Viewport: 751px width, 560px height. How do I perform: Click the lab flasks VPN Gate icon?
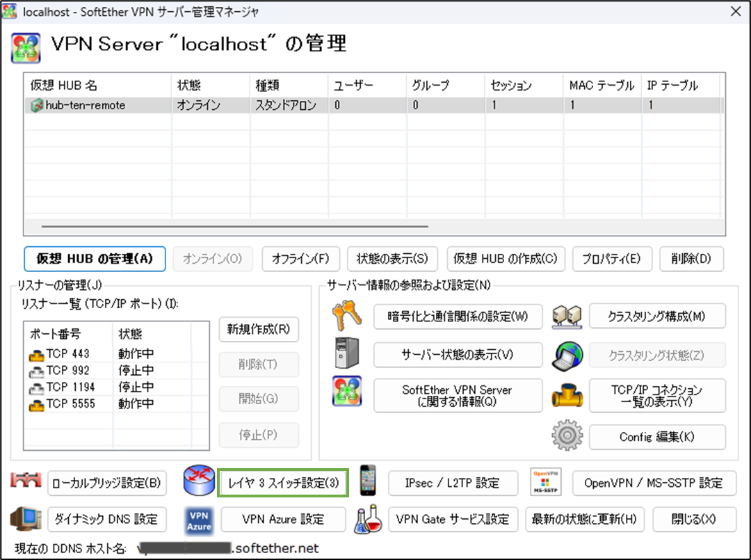[368, 519]
